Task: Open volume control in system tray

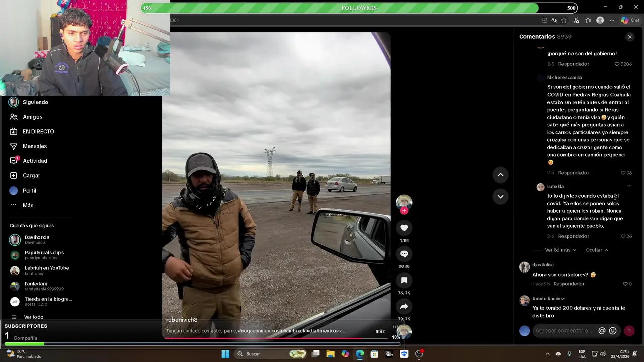Action: pyautogui.click(x=603, y=354)
